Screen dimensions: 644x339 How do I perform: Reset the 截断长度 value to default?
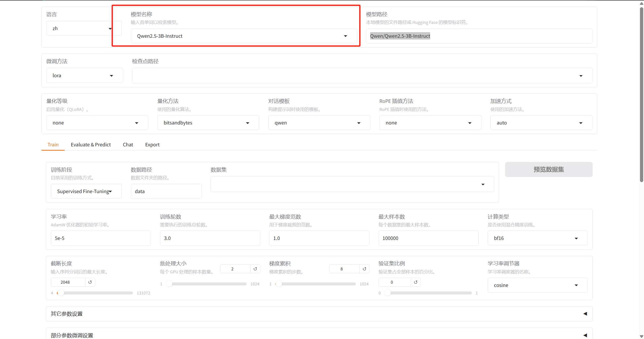pyautogui.click(x=90, y=282)
